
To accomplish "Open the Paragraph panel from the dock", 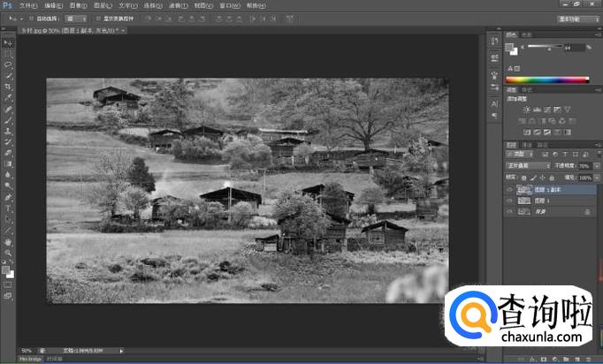I will click(494, 116).
